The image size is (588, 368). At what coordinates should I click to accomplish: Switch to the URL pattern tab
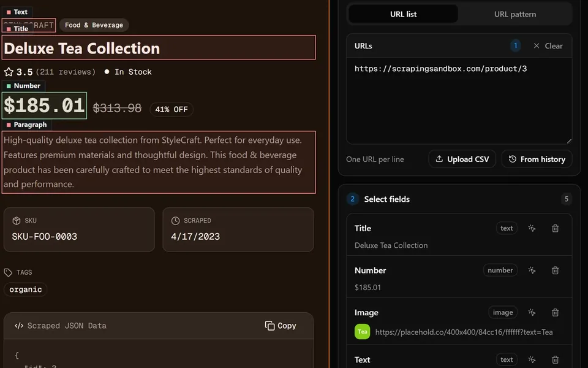[515, 14]
